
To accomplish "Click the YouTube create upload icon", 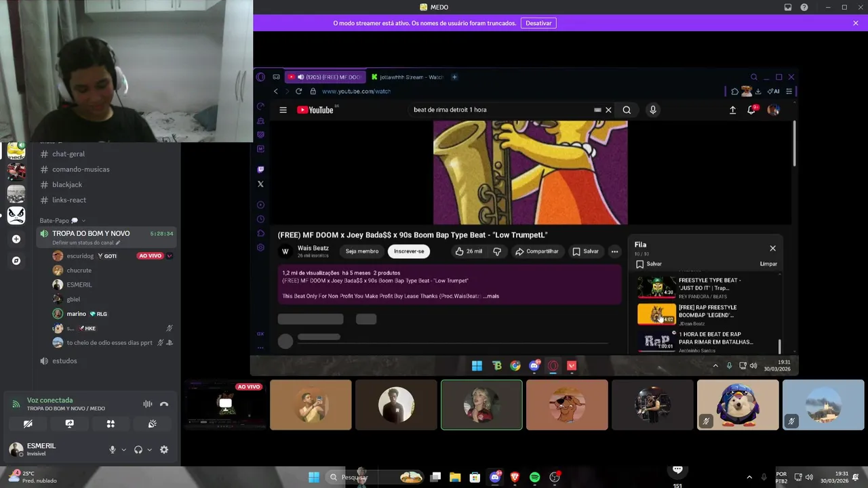I will [732, 110].
